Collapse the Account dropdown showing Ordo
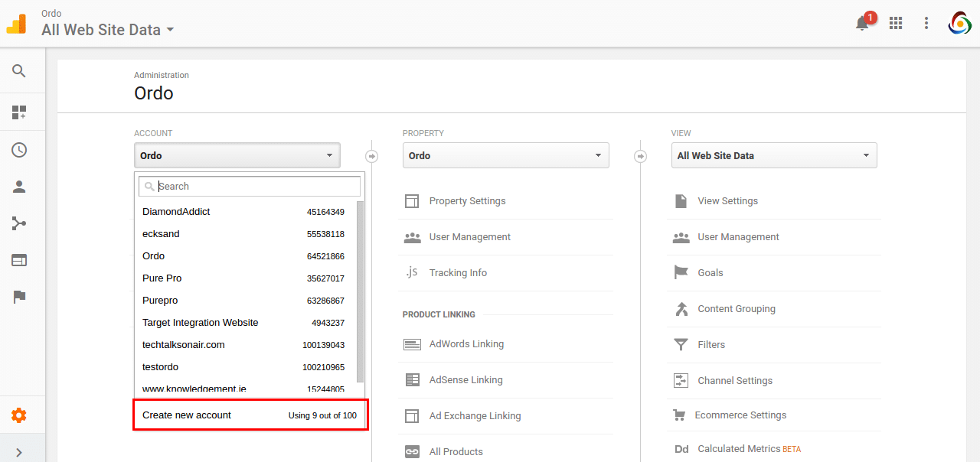980x462 pixels. pos(237,155)
